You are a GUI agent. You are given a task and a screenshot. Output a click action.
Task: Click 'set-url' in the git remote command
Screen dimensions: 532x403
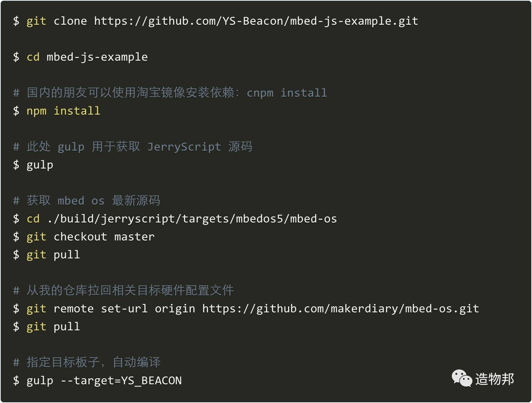tap(124, 309)
